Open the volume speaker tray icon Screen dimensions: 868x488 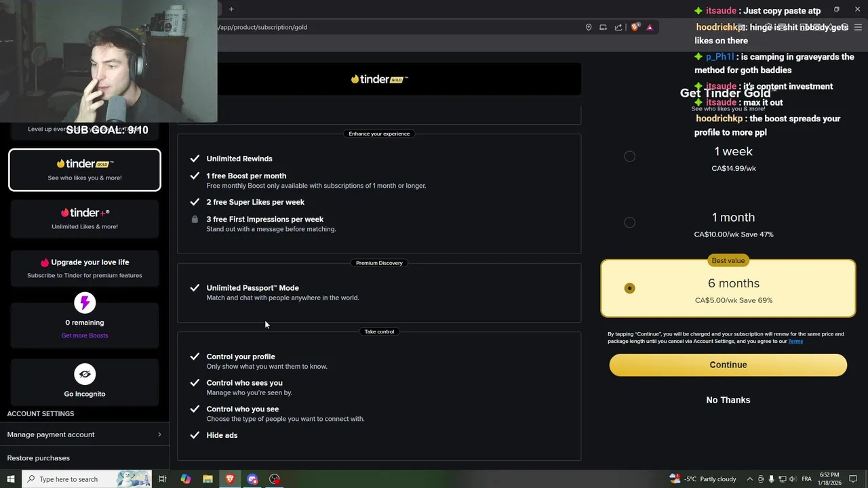click(792, 479)
